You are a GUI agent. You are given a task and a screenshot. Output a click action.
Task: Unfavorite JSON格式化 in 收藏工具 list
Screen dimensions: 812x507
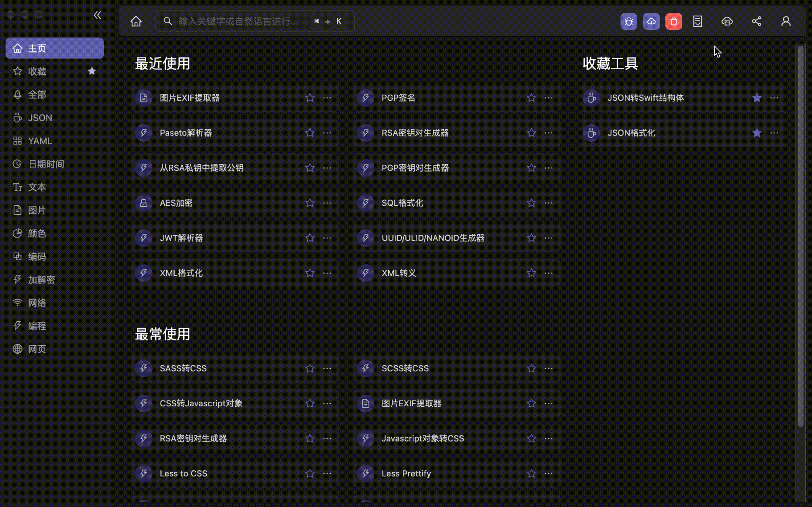point(757,133)
